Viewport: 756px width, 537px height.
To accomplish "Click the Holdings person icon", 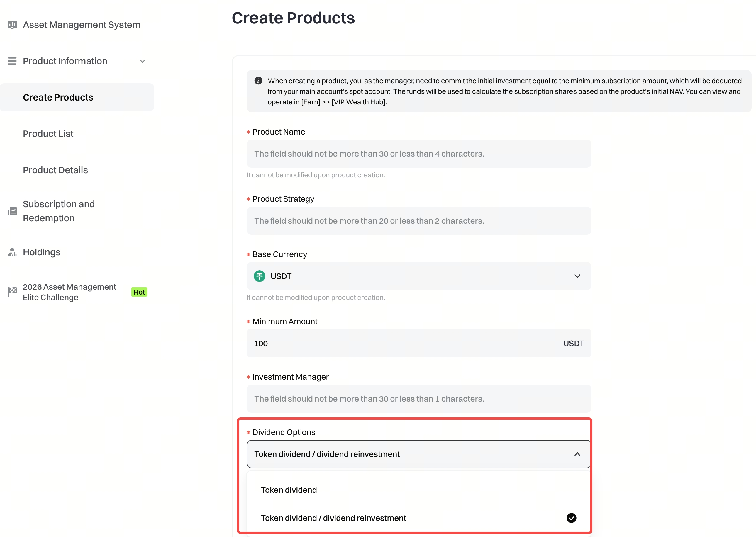I will 12,252.
